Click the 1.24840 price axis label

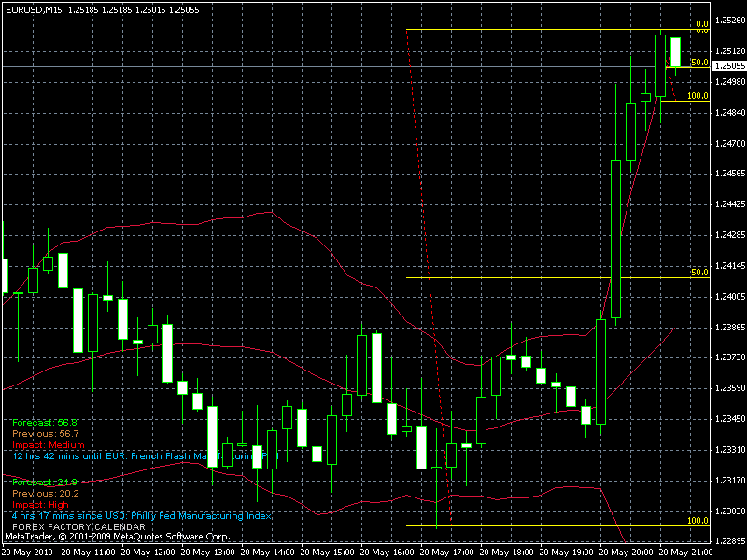[730, 113]
